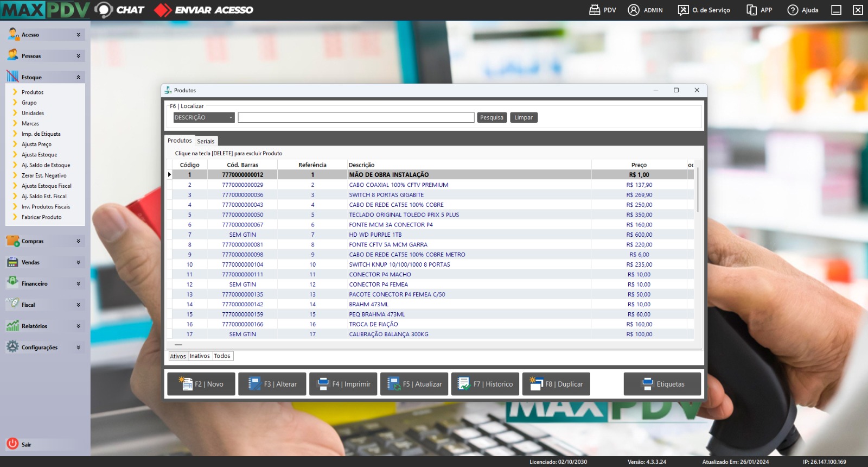Open the APP icon in top bar
868x467 pixels.
(x=751, y=10)
